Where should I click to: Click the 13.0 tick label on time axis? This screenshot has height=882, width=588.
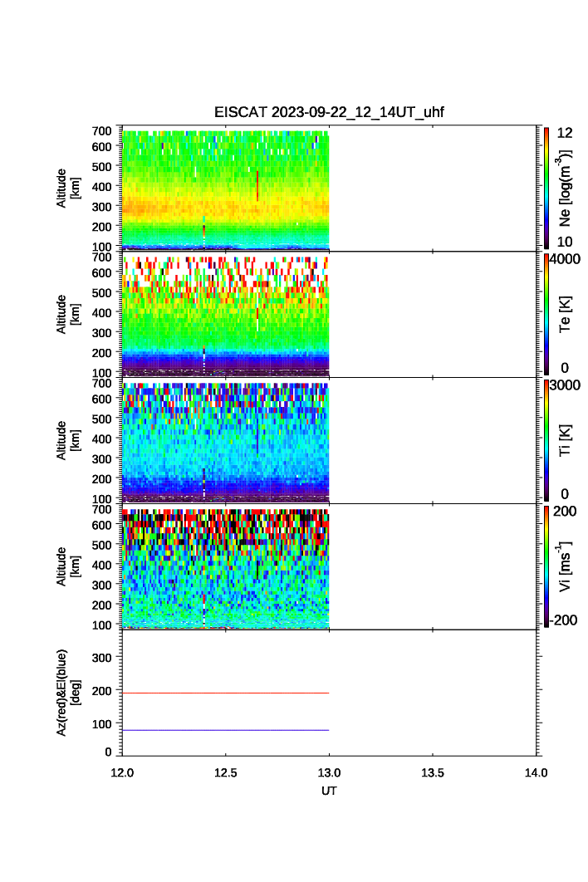click(x=330, y=773)
